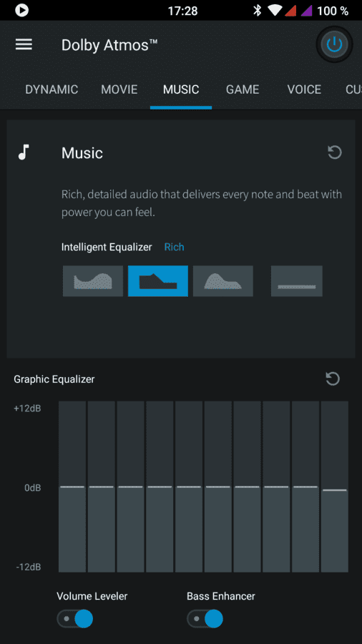This screenshot has height=644, width=362.
Task: Click the 0dB scale label
Action: [x=33, y=488]
